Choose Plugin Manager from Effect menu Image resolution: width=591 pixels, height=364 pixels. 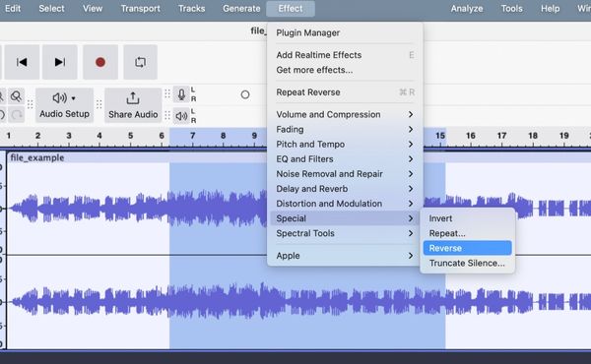[345, 32]
